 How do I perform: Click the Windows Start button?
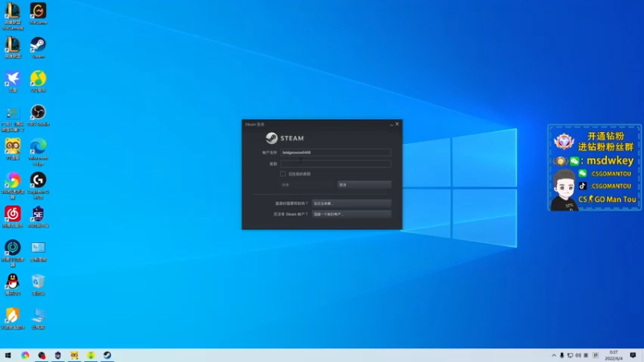pyautogui.click(x=8, y=355)
